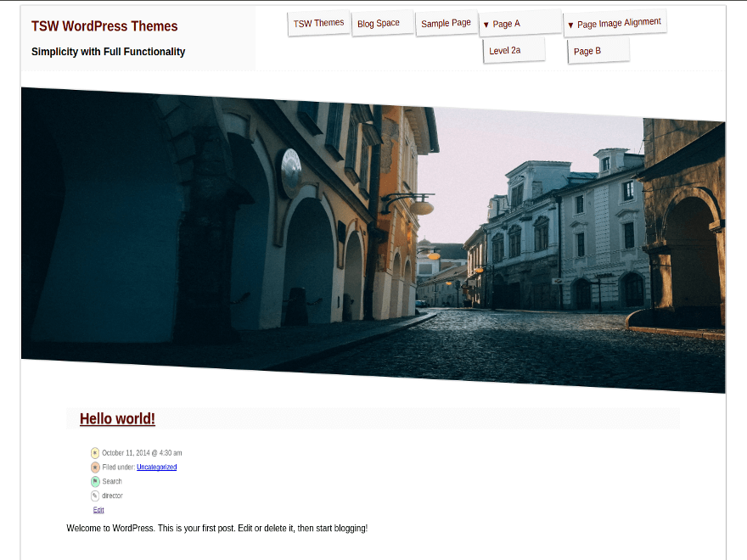Screen dimensions: 747x560
Task: Click the director author name
Action: click(112, 496)
